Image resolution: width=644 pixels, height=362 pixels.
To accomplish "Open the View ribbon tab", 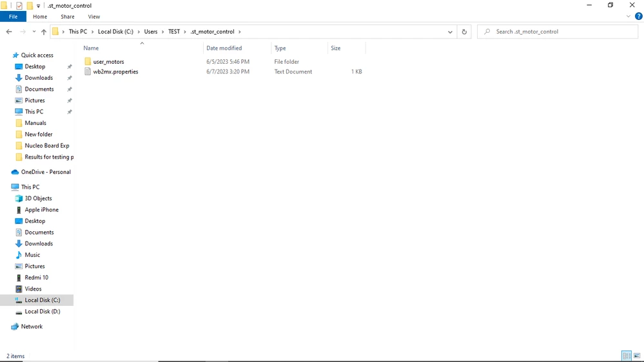I will 93,17.
